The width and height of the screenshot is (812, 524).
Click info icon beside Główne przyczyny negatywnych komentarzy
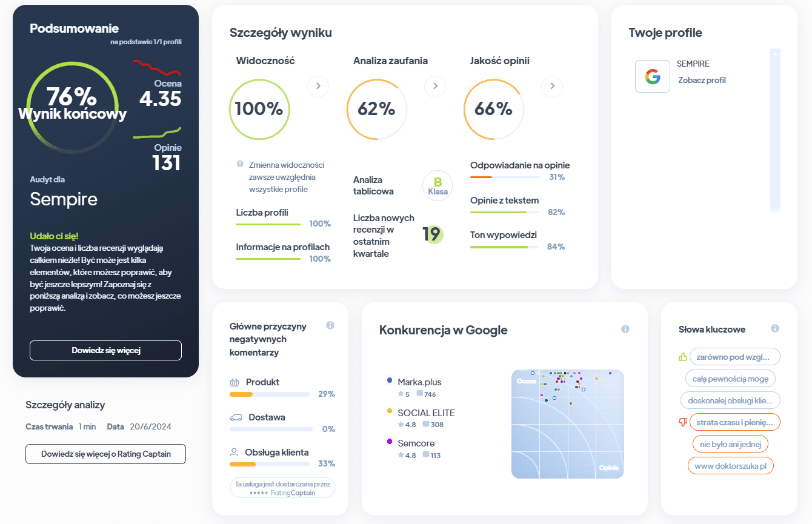pos(330,325)
